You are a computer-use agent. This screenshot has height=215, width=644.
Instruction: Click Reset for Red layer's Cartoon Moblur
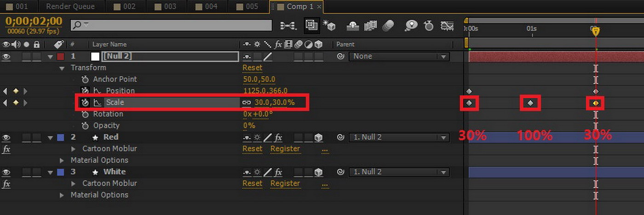pos(252,149)
